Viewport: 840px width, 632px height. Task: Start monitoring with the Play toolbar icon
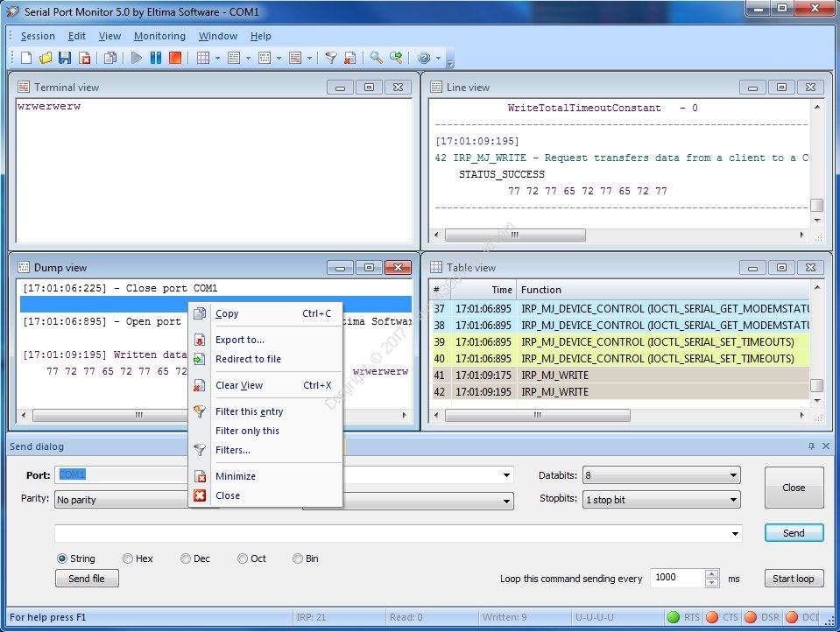(138, 58)
